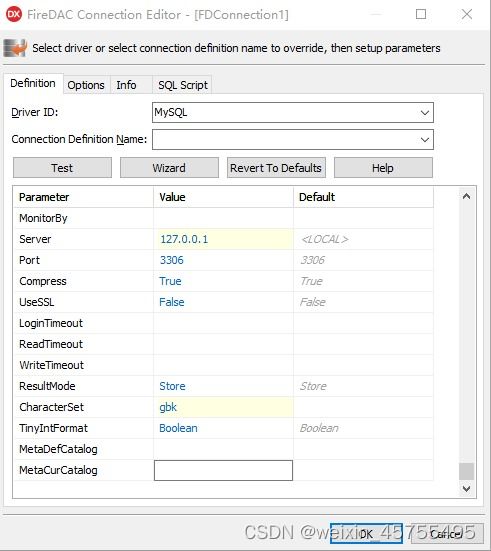Expand the Driver ID dropdown arrow
The image size is (491, 551).
(425, 113)
